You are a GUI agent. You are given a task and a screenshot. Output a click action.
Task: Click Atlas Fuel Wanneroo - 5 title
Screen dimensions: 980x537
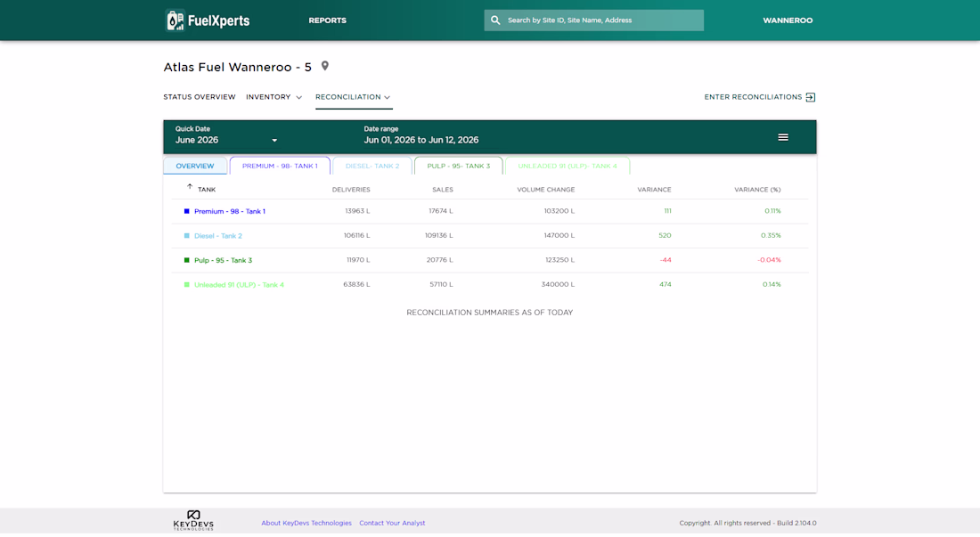(238, 67)
